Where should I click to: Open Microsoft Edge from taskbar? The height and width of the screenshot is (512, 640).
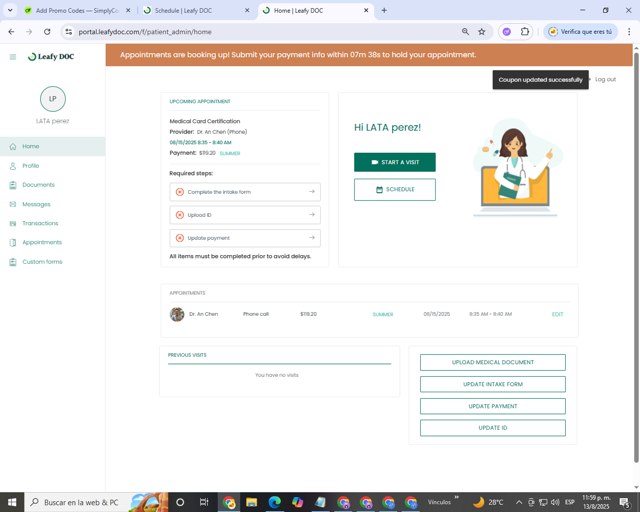274,502
